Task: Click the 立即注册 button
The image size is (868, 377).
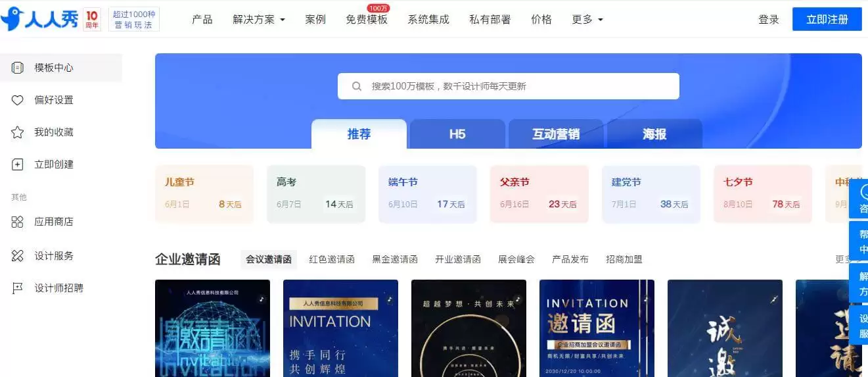Action: coord(827,19)
